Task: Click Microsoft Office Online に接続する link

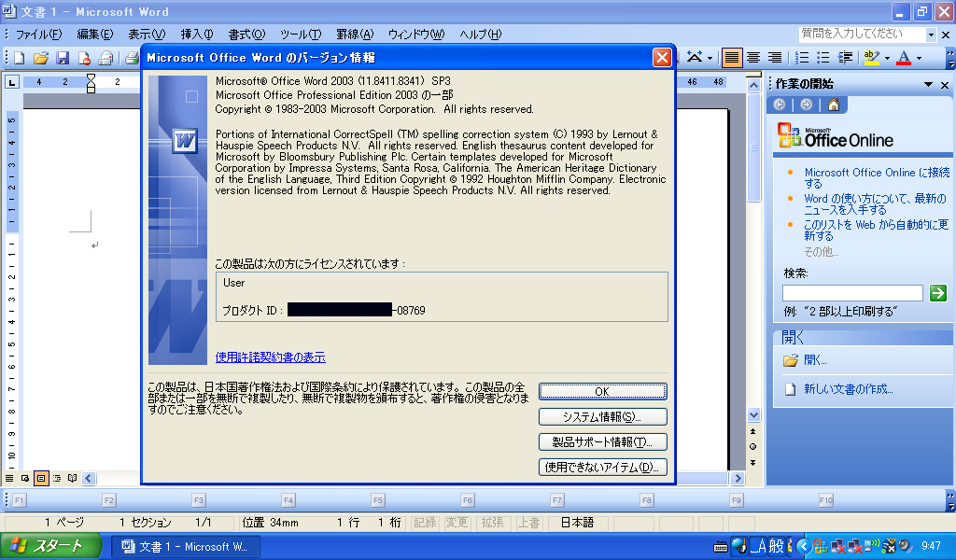Action: click(877, 178)
